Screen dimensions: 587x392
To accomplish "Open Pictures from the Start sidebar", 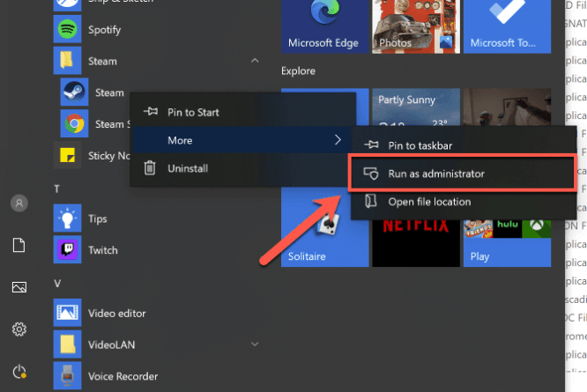I will (x=19, y=287).
